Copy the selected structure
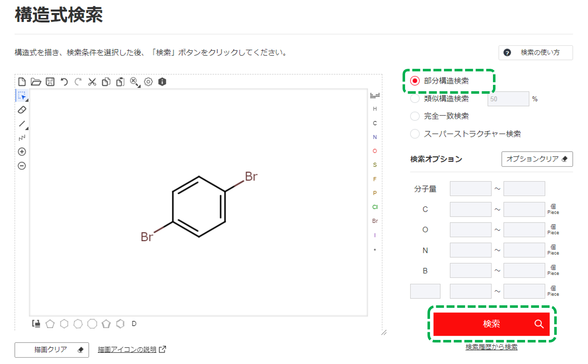Viewport: 588px width, 364px height. pos(106,82)
